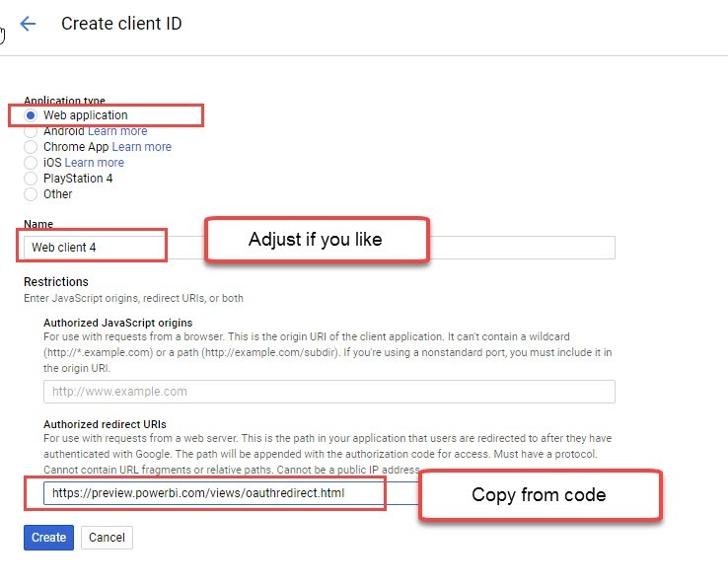The height and width of the screenshot is (586, 728).
Task: Focus the Authorized JavaScript origins input
Action: click(x=329, y=392)
